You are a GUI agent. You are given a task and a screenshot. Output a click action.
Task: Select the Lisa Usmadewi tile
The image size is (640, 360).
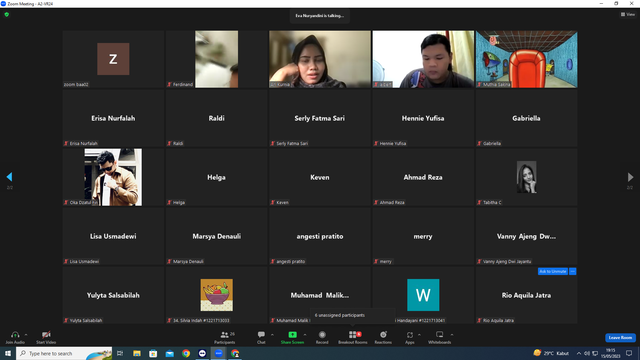113,236
